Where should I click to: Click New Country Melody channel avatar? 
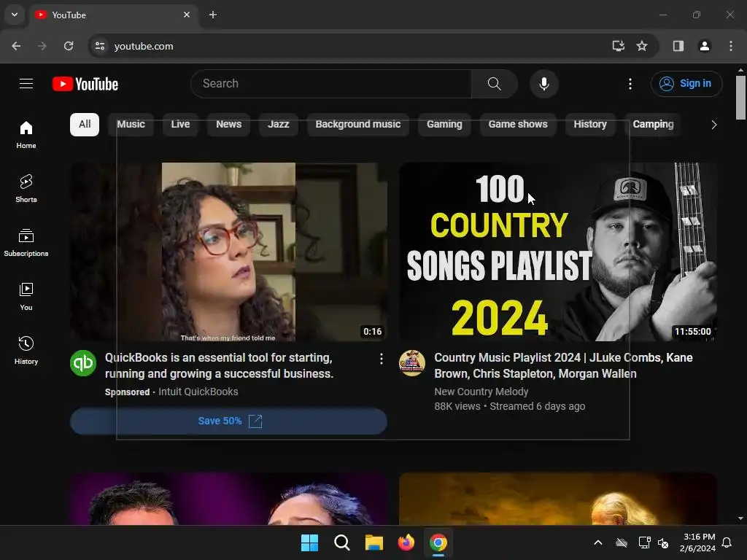coord(412,363)
